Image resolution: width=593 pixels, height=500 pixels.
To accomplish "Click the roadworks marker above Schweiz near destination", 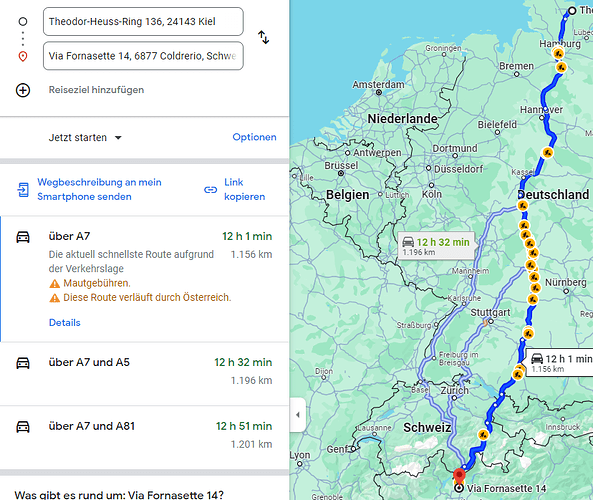I will tap(483, 435).
